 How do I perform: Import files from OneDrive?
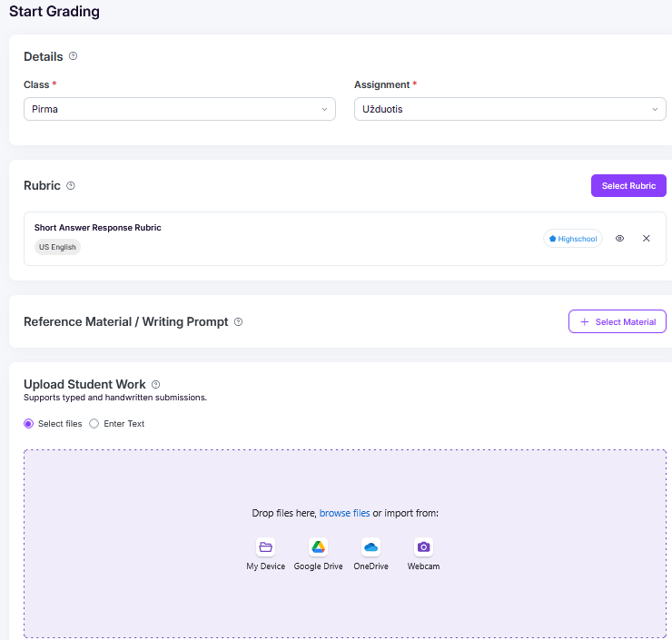(371, 547)
